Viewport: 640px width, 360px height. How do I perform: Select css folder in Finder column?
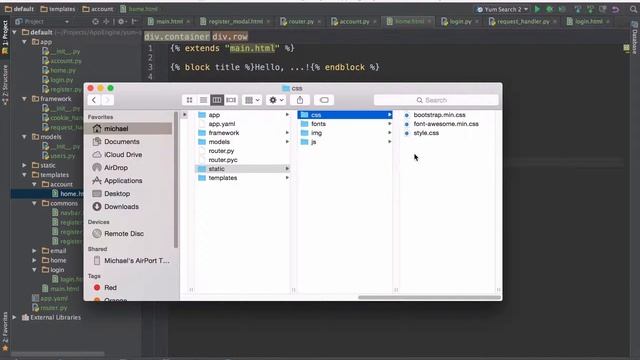345,115
